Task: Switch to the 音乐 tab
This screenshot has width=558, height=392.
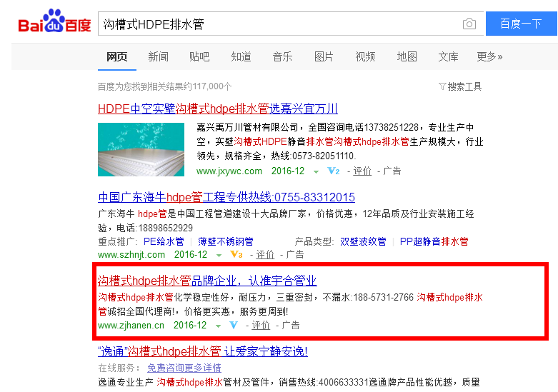Action: [282, 56]
